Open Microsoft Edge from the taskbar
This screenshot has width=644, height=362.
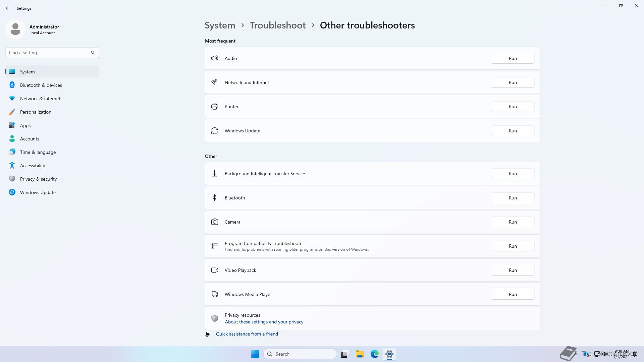[x=374, y=354]
